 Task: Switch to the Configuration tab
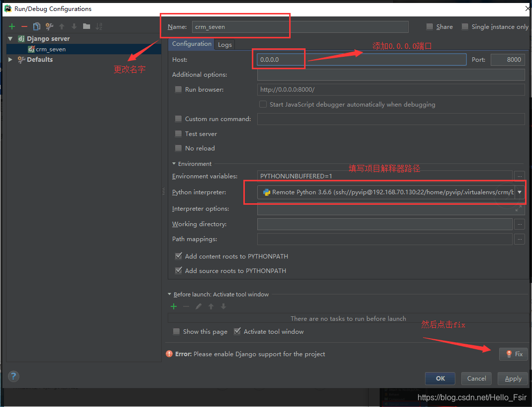click(192, 44)
